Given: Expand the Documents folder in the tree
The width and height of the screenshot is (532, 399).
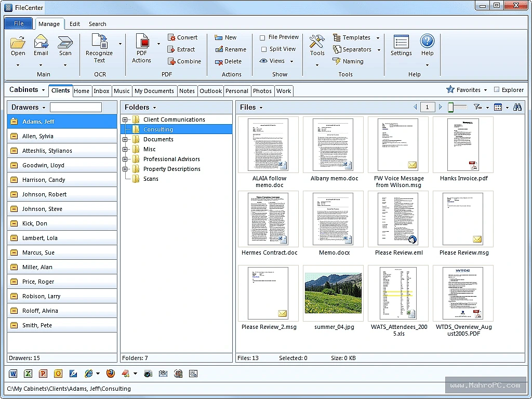Looking at the screenshot, I should click(x=125, y=139).
